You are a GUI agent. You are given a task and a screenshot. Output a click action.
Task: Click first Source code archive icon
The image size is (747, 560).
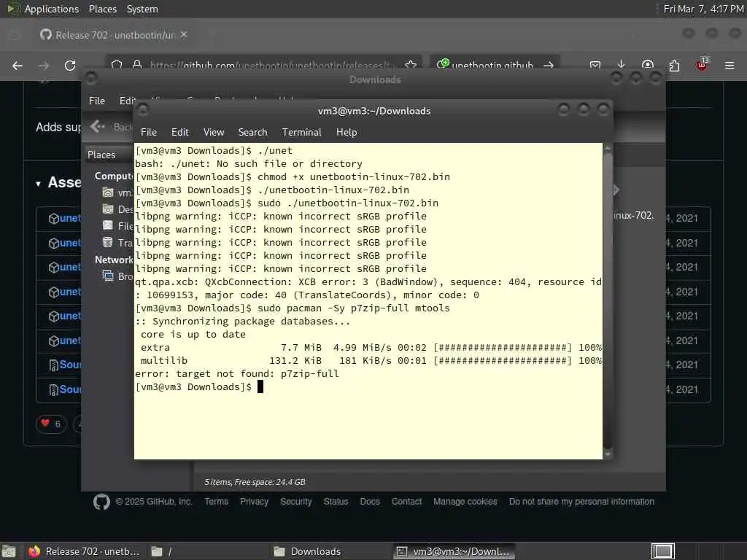(54, 365)
